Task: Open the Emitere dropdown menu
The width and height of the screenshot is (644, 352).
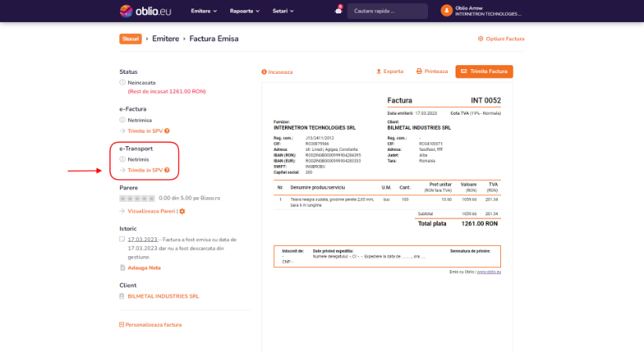Action: (203, 11)
